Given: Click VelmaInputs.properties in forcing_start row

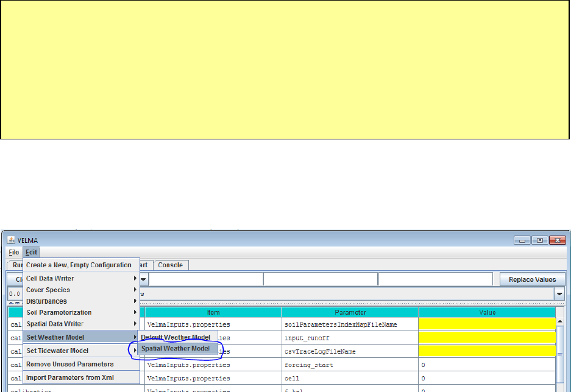Looking at the screenshot, I should point(213,365).
